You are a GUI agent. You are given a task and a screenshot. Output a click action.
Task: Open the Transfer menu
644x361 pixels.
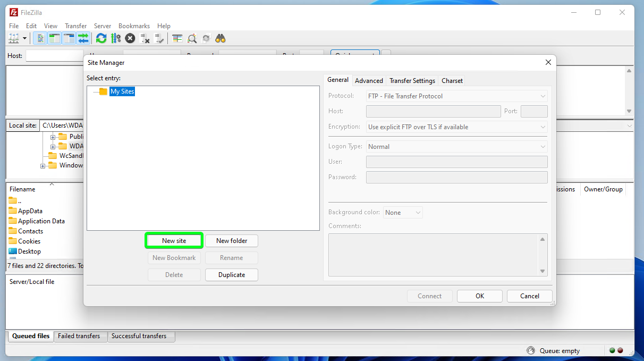(75, 26)
